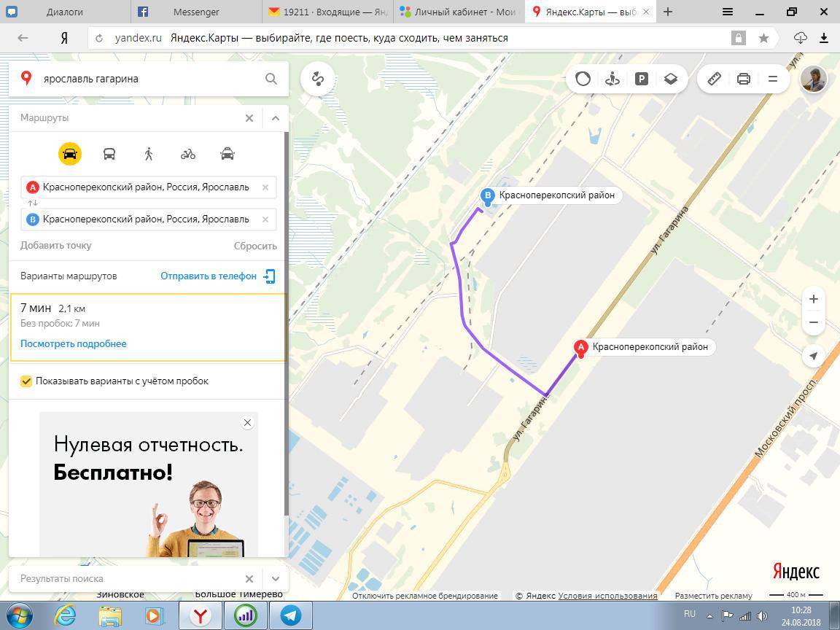Toggle the parking layer icon

641,79
